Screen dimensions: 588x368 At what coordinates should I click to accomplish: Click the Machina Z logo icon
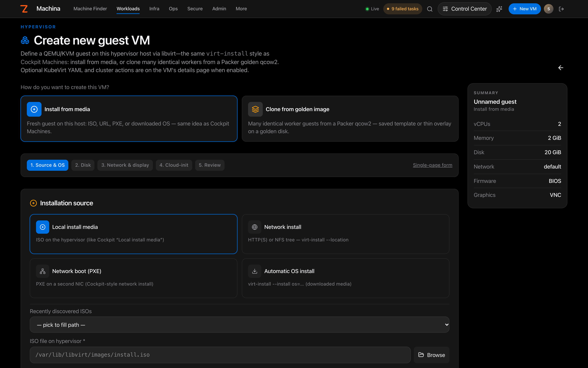(24, 9)
